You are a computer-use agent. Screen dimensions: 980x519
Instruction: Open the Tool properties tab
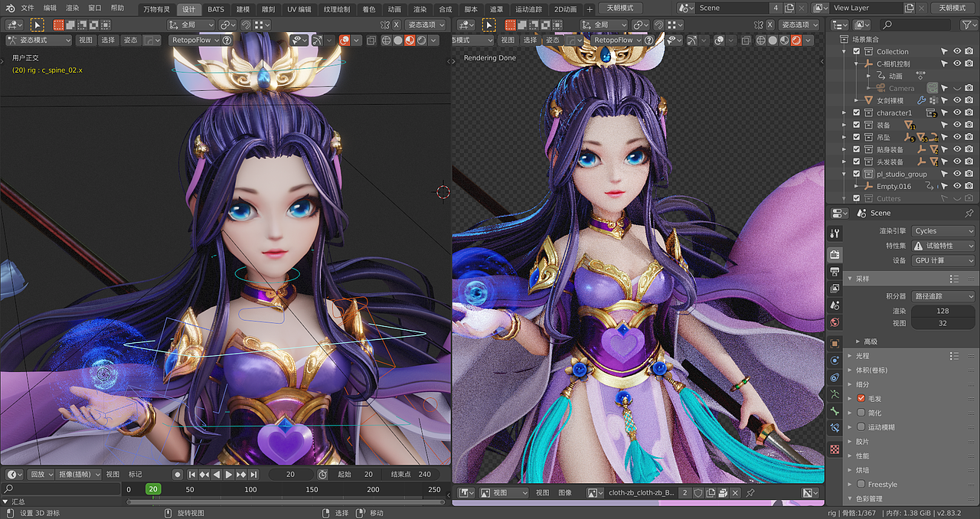[835, 233]
